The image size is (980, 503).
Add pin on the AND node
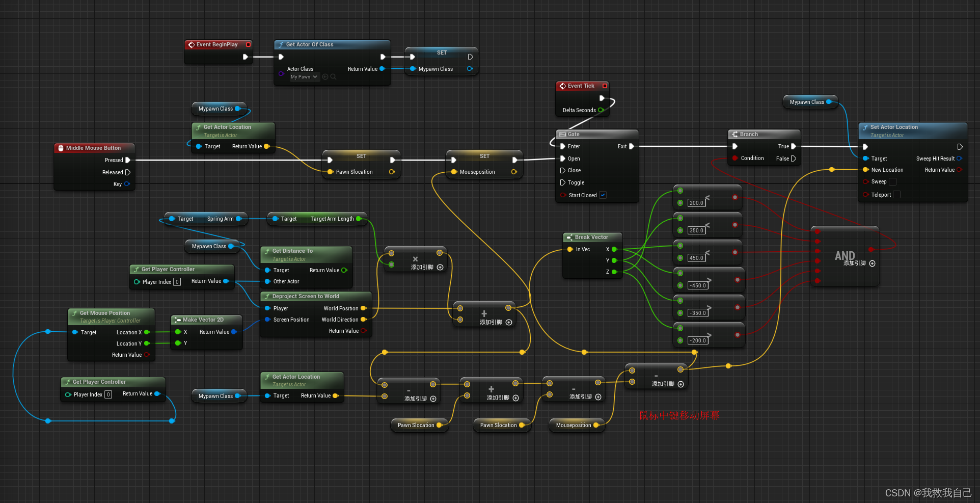click(x=872, y=263)
